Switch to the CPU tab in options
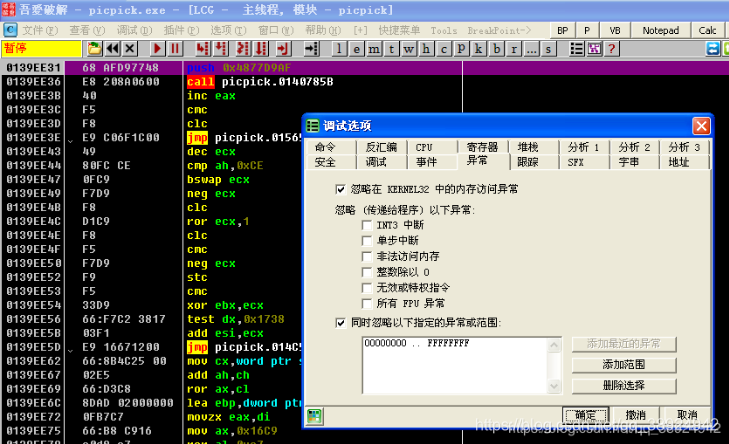Image resolution: width=729 pixels, height=444 pixels. [x=432, y=147]
